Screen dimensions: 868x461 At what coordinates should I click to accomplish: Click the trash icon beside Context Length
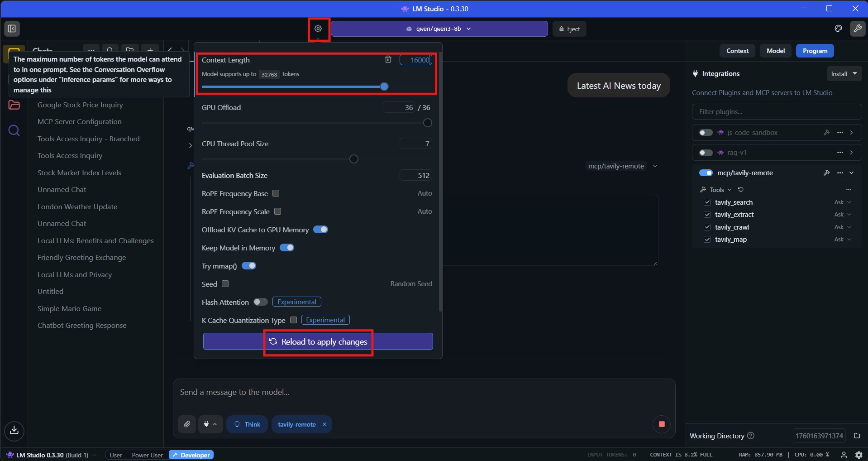click(x=388, y=60)
